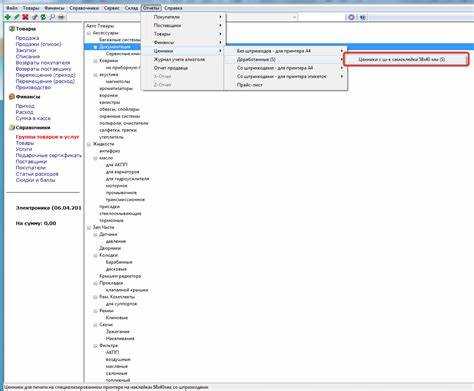The image size is (474, 391).
Task: Select для АКПП under масло
Action: 116,165
